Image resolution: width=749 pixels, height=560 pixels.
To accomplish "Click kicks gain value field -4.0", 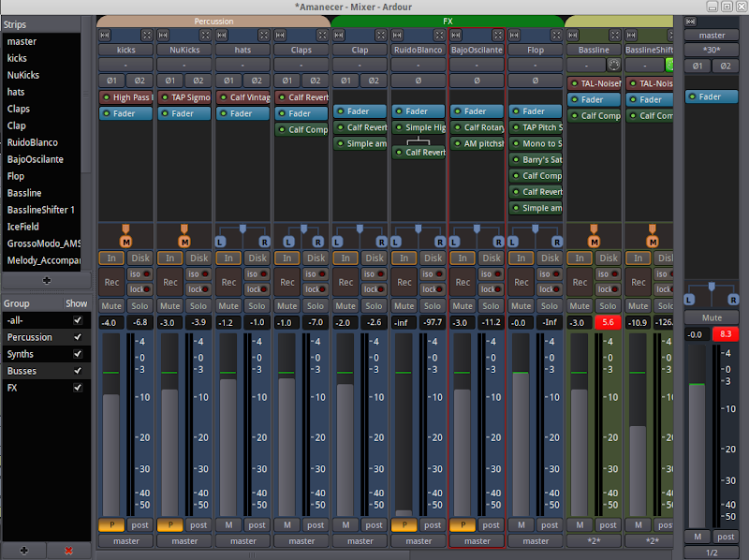I will pos(111,322).
